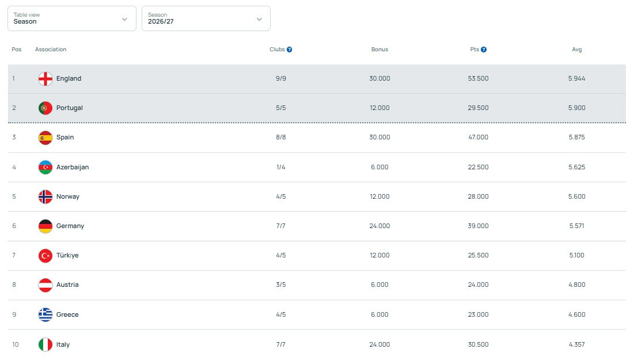Open the Germany association link
This screenshot has width=634, height=364.
tap(70, 226)
